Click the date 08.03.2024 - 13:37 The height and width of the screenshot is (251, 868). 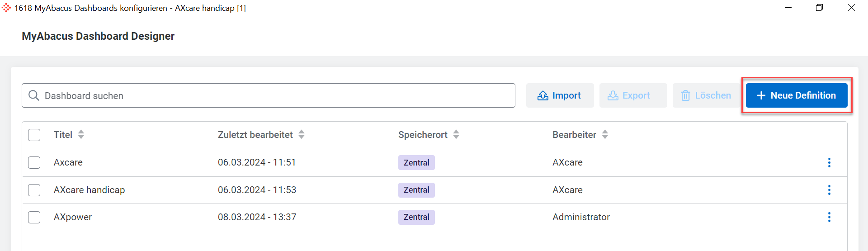tap(257, 217)
